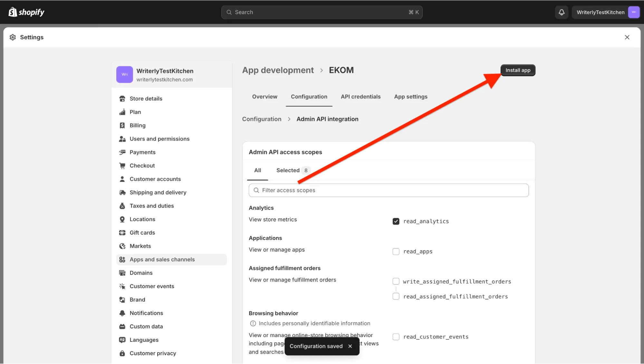Click the top Search field

(322, 12)
